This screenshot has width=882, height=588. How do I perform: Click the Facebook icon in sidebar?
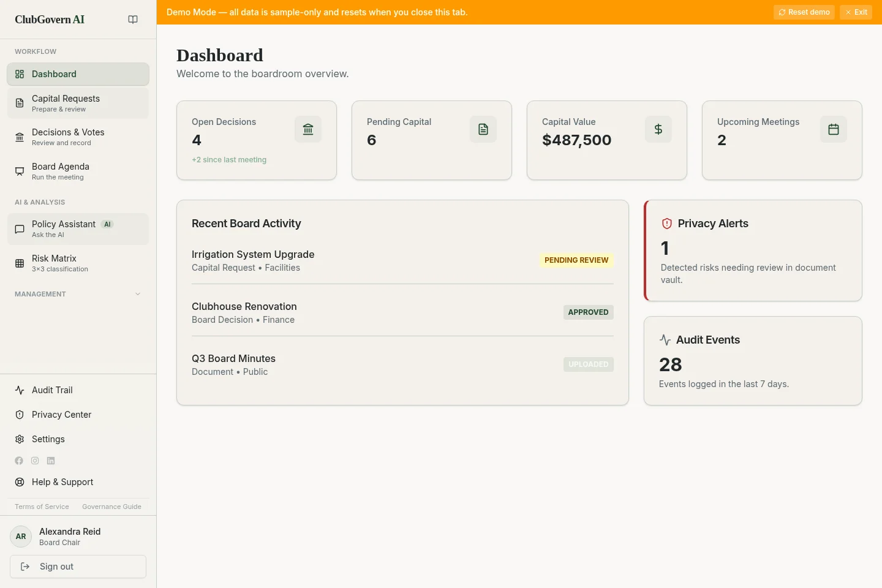pyautogui.click(x=19, y=461)
